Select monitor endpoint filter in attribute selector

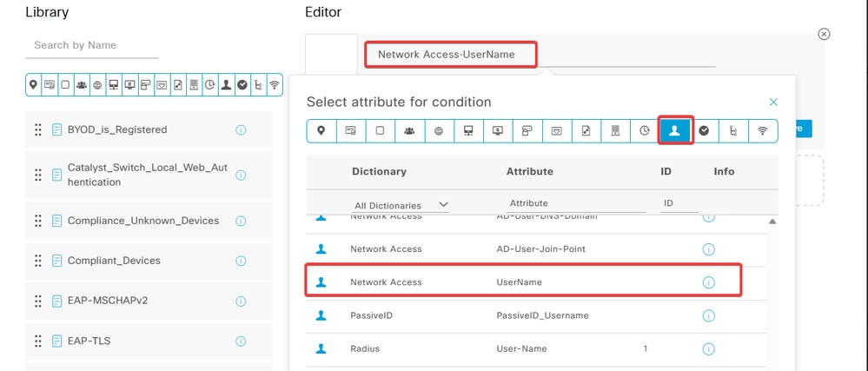(498, 130)
